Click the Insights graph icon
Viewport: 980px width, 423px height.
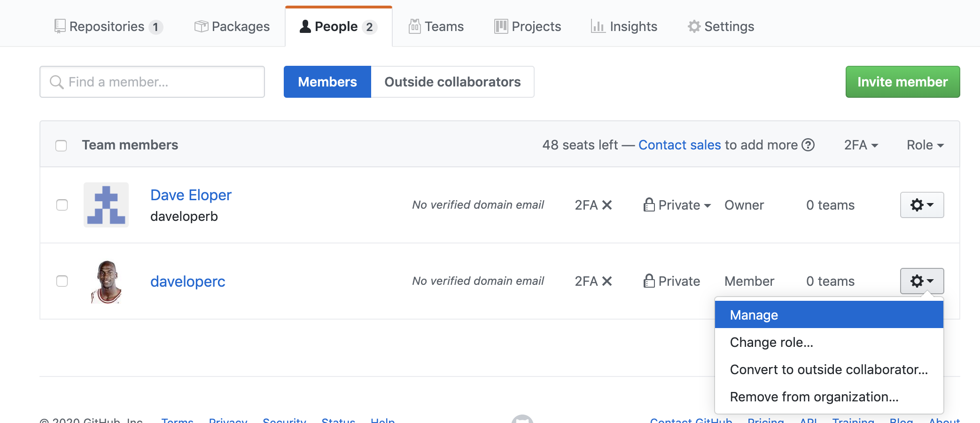pyautogui.click(x=598, y=26)
